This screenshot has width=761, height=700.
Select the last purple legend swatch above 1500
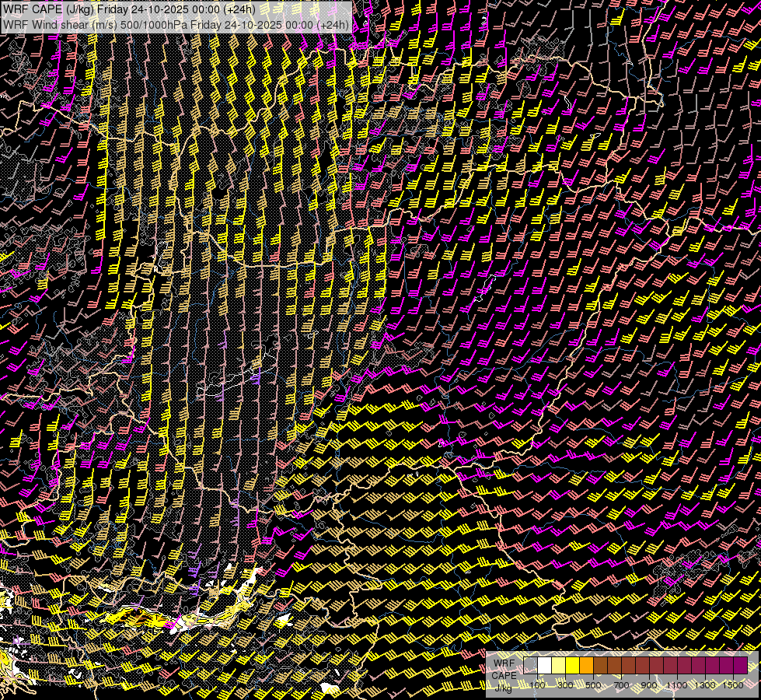[x=740, y=665]
